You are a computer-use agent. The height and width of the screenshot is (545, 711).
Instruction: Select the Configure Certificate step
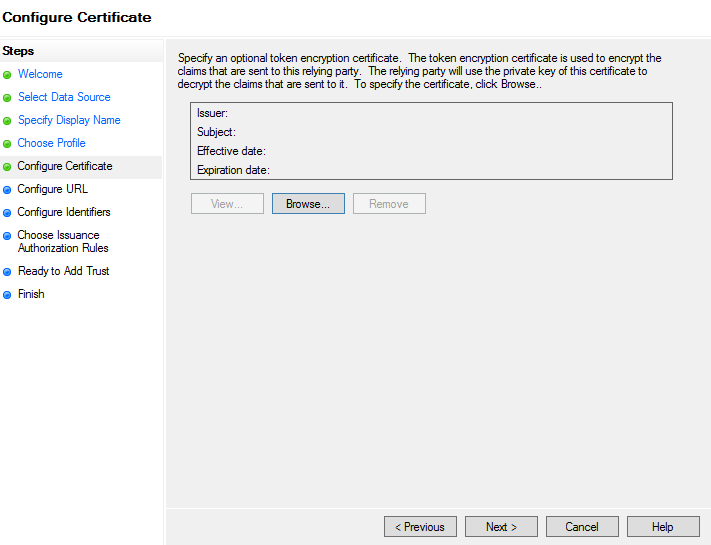(x=65, y=166)
